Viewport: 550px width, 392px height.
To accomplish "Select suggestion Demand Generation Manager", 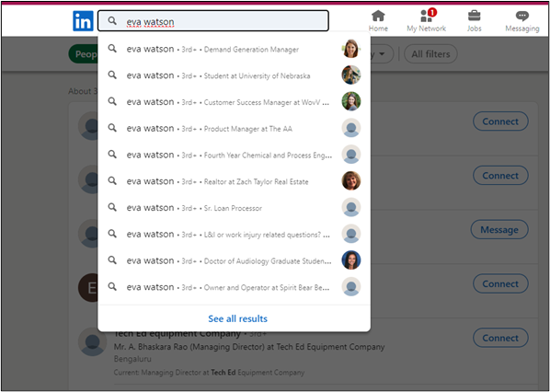I will pyautogui.click(x=234, y=49).
